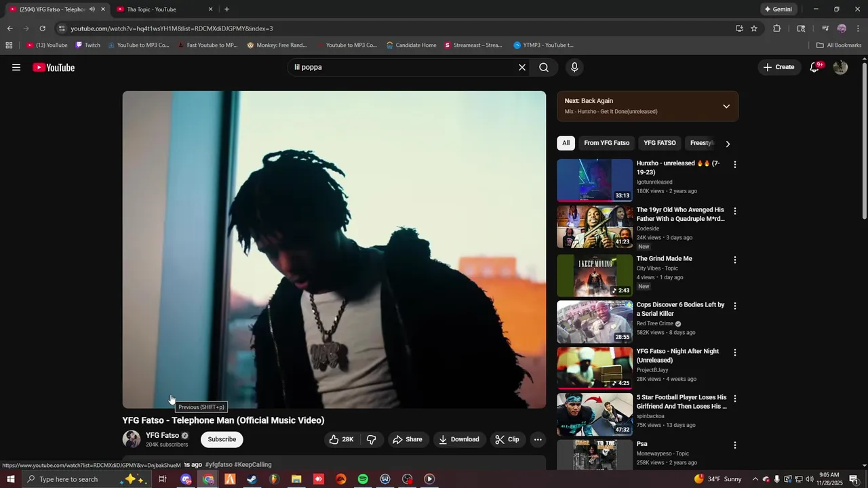
Task: Click the page vertical scrollbar
Action: pyautogui.click(x=864, y=141)
